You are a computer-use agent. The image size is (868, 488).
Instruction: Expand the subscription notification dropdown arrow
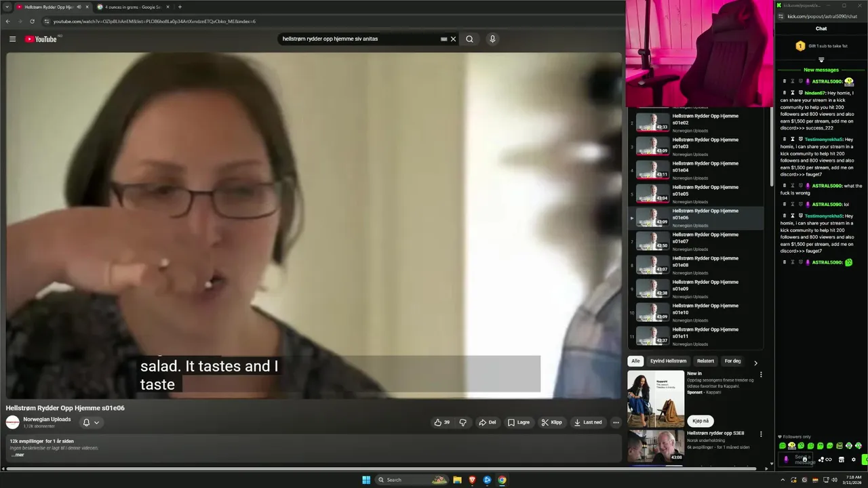[x=96, y=422]
